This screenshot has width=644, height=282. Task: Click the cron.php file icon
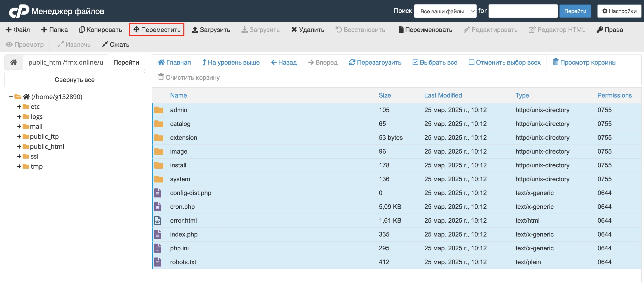[158, 207]
